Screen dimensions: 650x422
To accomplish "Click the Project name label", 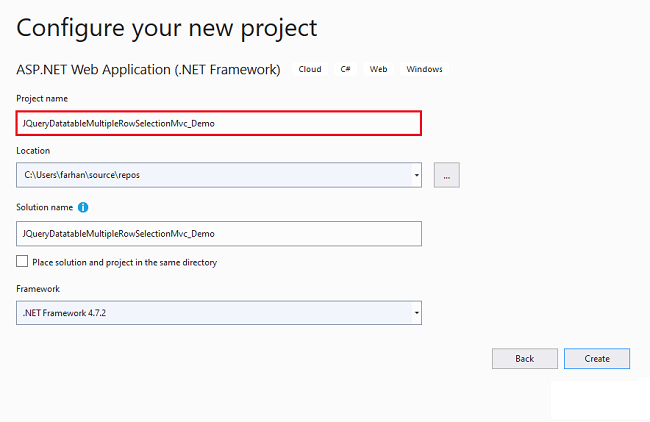I will click(42, 99).
